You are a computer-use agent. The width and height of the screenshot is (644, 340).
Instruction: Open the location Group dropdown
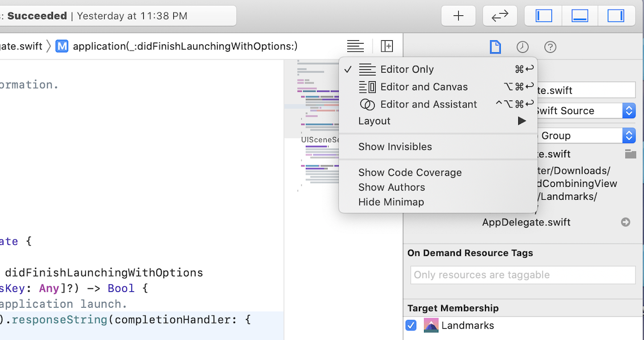coord(628,136)
